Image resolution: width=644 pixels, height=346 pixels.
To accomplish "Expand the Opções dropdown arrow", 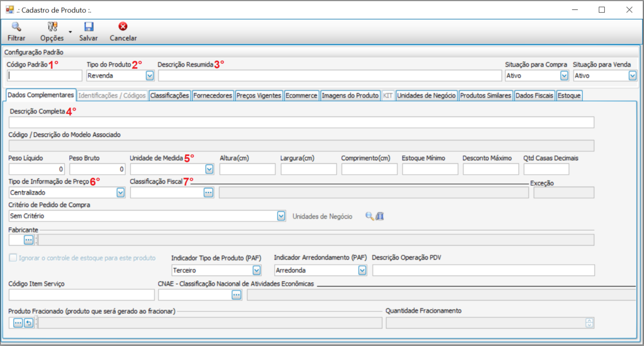I will pyautogui.click(x=70, y=32).
